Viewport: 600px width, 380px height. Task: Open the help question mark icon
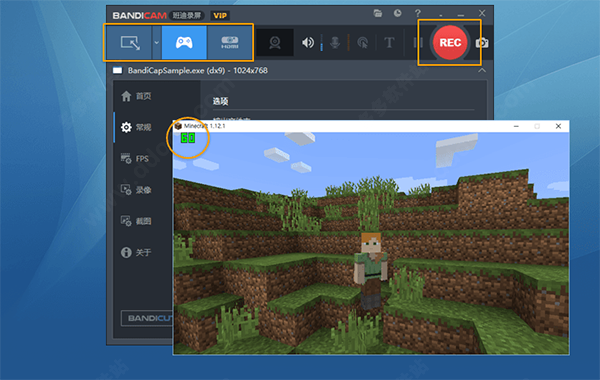click(418, 13)
